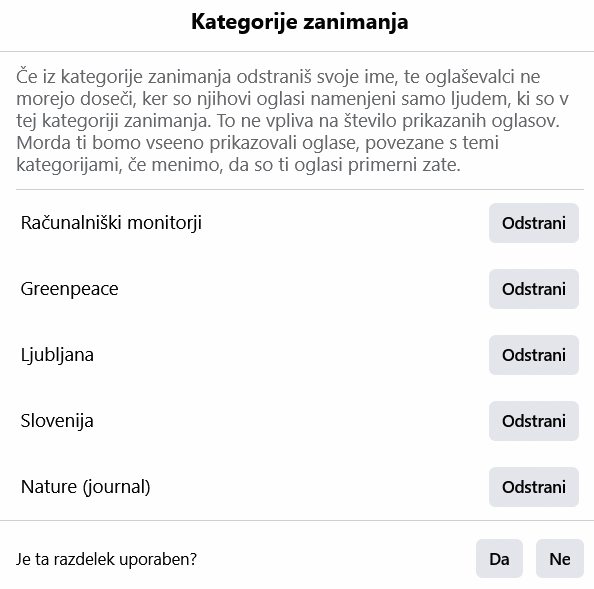
Task: Remove the Slovenija interest category
Action: (x=534, y=421)
